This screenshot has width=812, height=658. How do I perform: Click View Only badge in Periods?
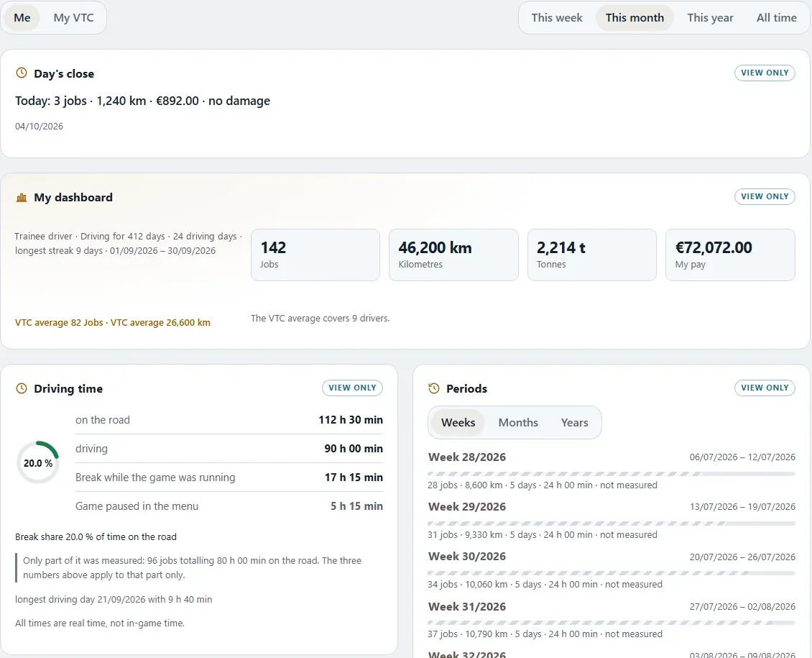point(765,388)
